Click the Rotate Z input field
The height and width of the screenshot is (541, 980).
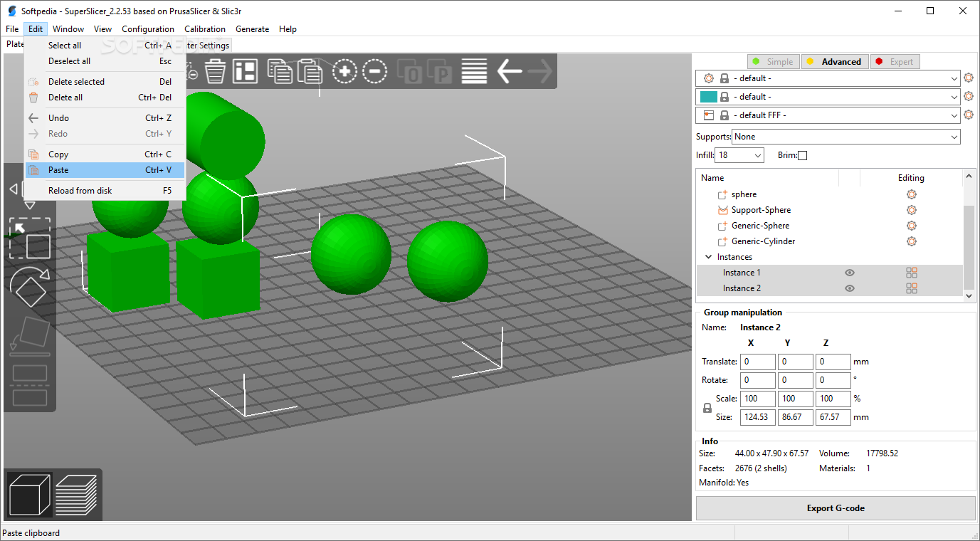click(833, 380)
